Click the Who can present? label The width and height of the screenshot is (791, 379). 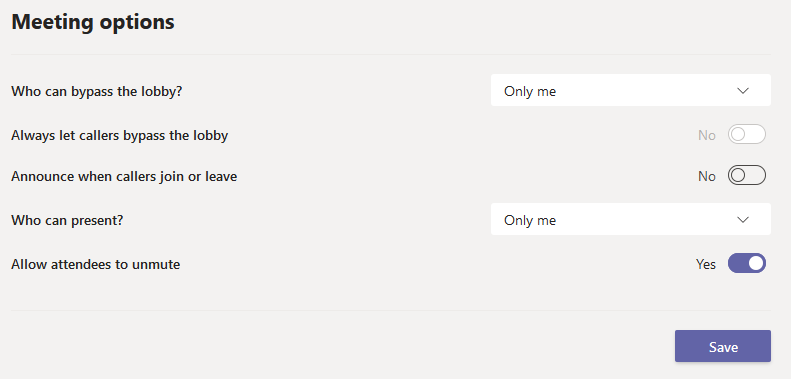point(67,221)
